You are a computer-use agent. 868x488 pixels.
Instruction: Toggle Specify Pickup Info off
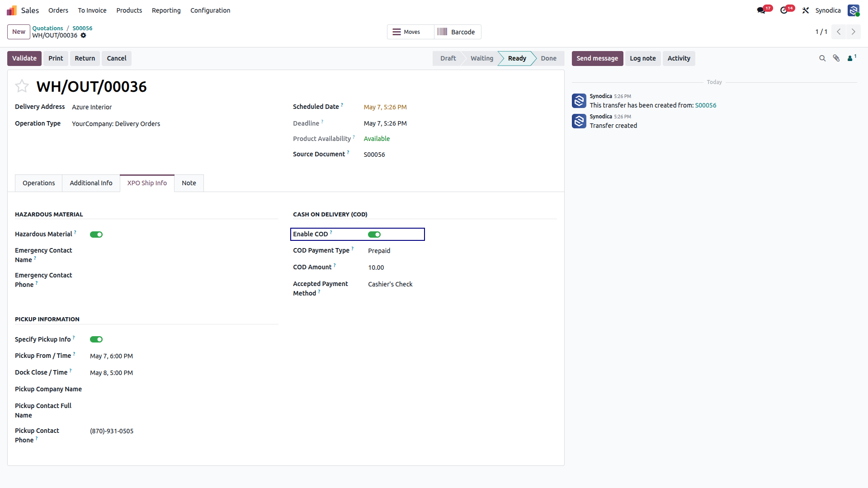coord(96,339)
